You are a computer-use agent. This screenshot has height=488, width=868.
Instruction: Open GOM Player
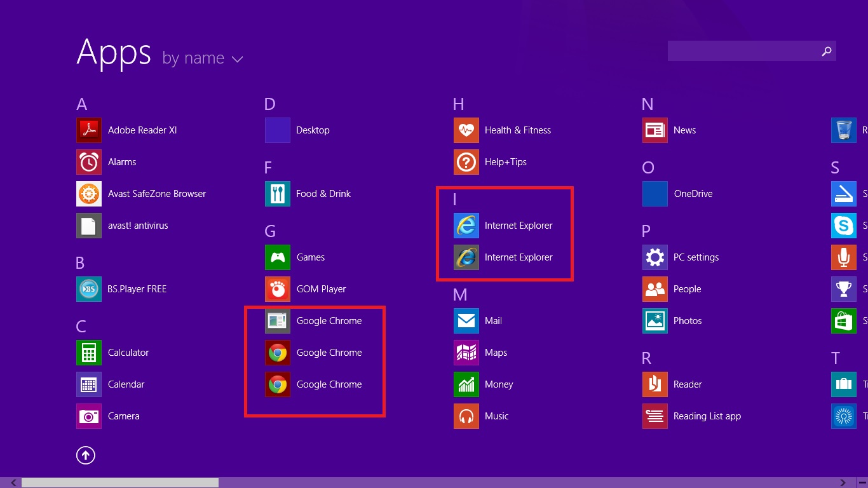coord(306,289)
